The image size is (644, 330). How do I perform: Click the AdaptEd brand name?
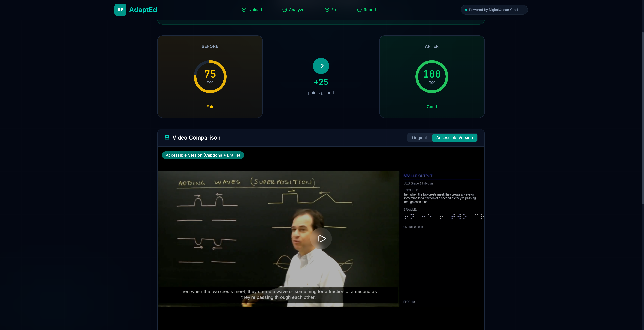pyautogui.click(x=143, y=10)
